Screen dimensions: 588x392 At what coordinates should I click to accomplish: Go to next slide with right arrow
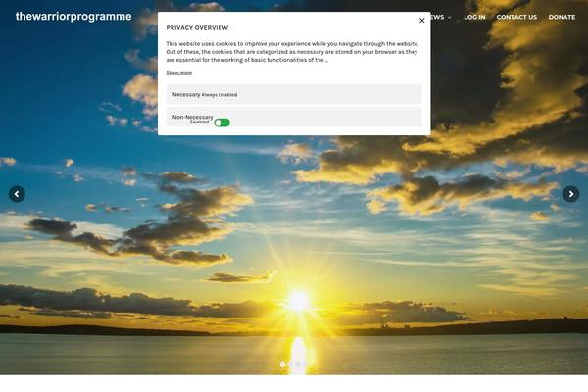[571, 194]
